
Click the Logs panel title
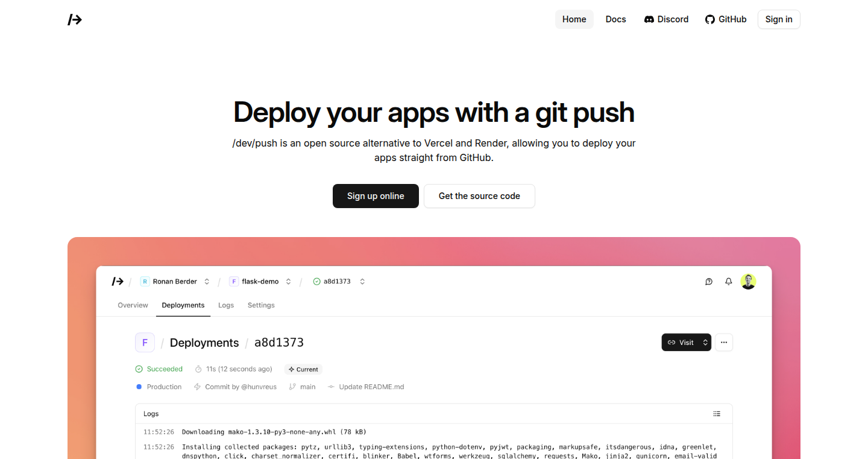click(x=151, y=414)
